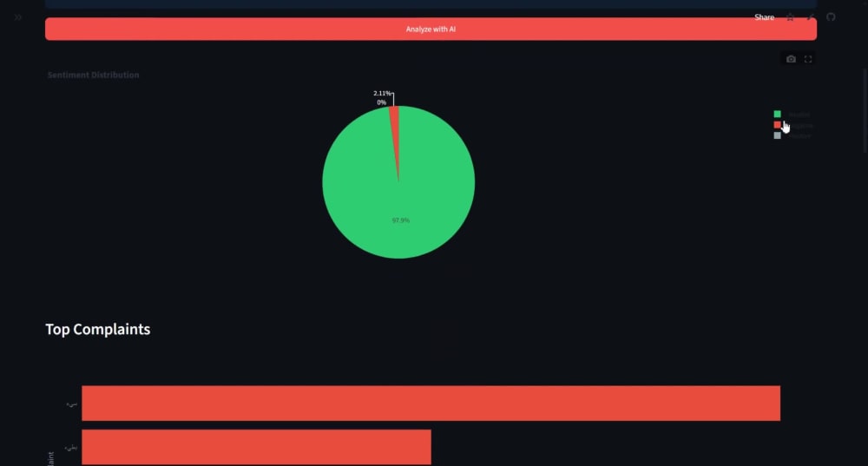Click the longest red bar under Top Complaints
868x466 pixels.
tap(431, 403)
